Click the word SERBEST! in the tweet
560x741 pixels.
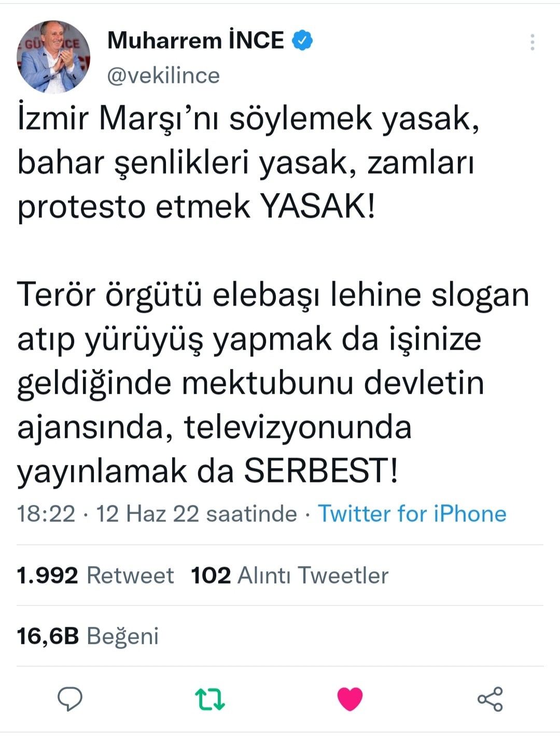click(x=321, y=471)
